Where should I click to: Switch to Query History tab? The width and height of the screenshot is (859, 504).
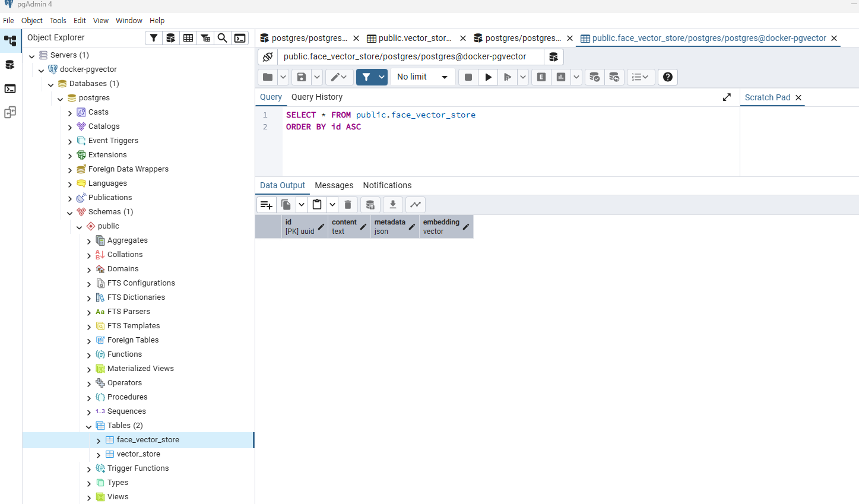[317, 97]
